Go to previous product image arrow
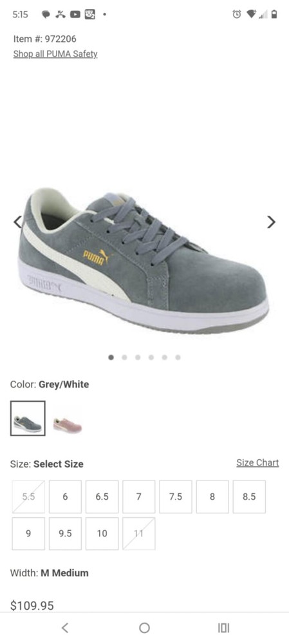Screen dimensions: 289x644 coord(17,222)
